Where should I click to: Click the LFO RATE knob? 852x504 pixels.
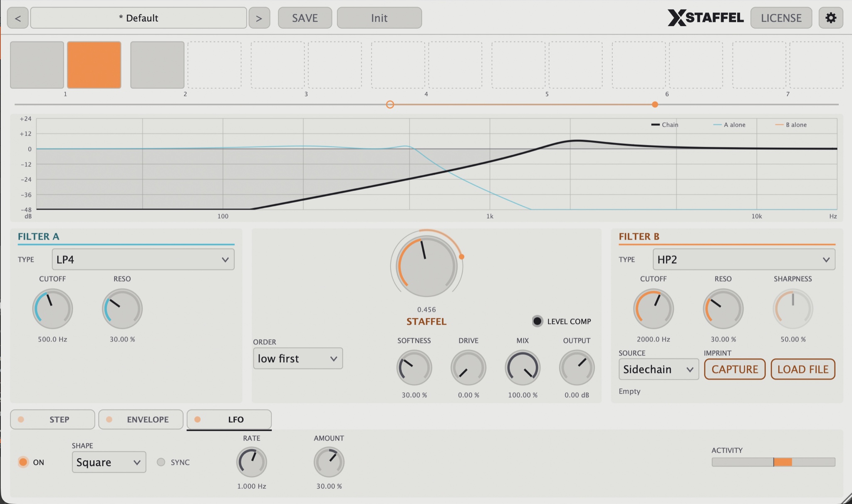click(252, 462)
